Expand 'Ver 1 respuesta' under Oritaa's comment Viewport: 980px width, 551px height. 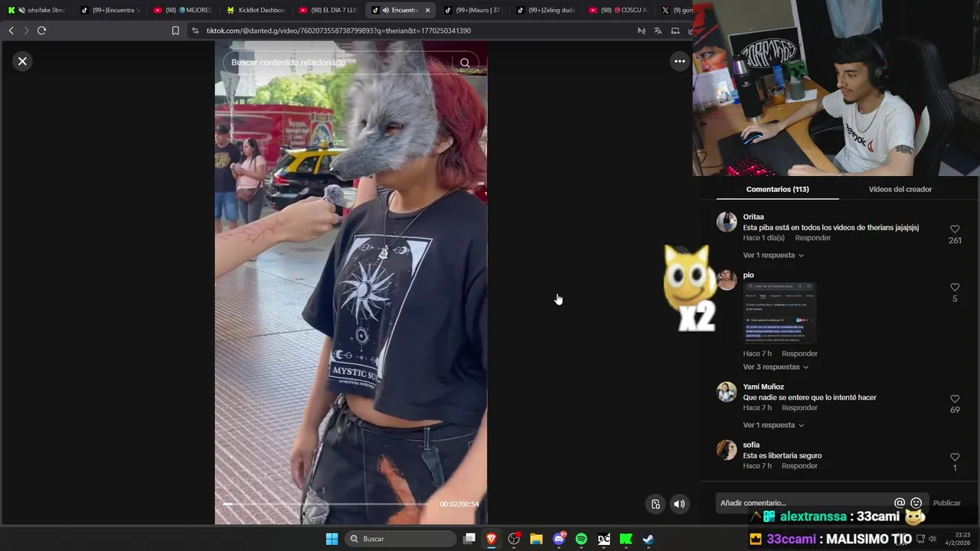[773, 255]
